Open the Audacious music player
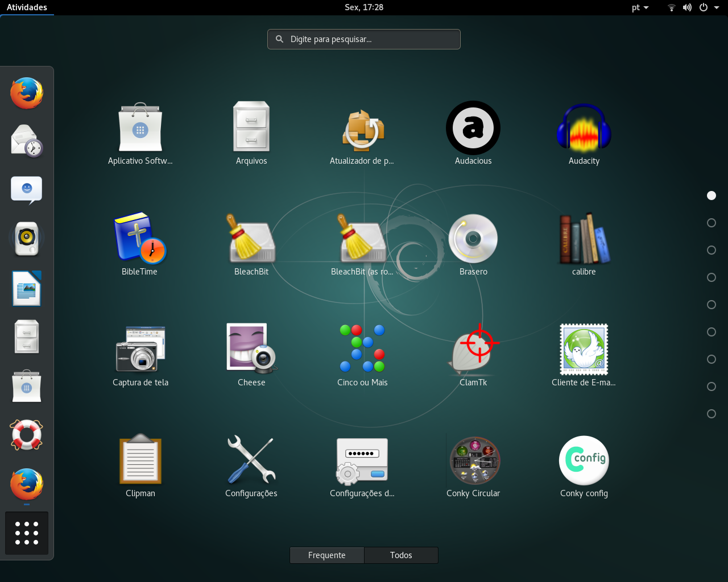728x582 pixels. (473, 128)
